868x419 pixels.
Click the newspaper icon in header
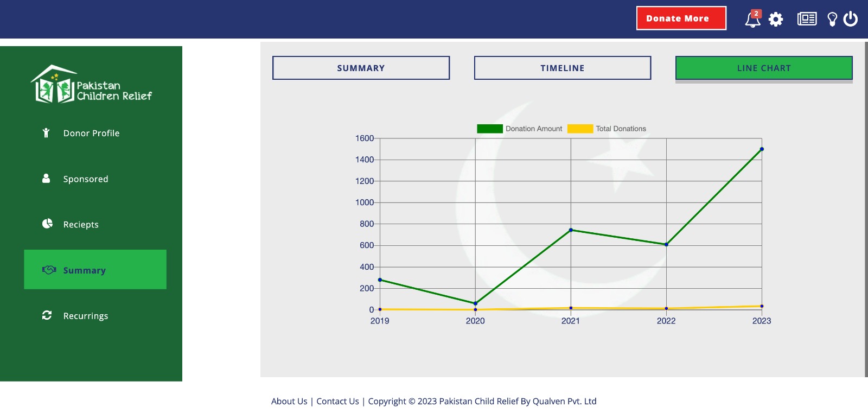[x=807, y=19]
